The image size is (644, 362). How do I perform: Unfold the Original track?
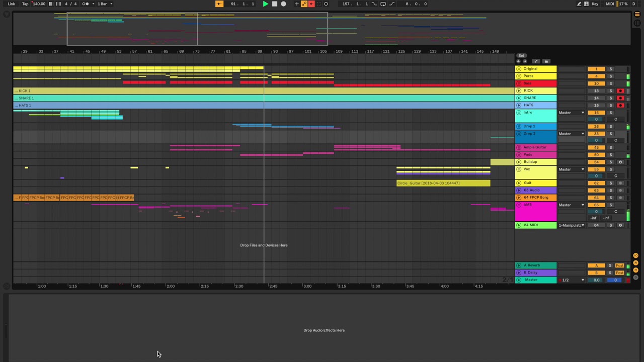(519, 69)
